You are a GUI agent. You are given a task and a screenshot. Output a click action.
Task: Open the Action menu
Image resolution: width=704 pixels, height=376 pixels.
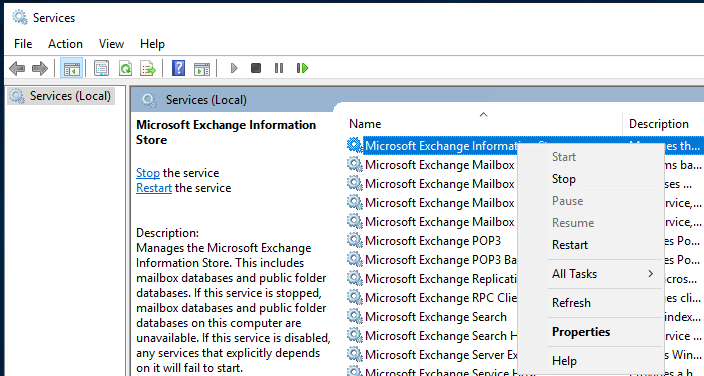(x=66, y=44)
